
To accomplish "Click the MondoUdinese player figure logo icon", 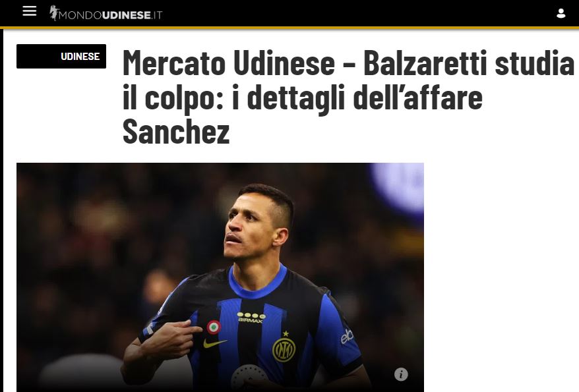I will 54,13.
